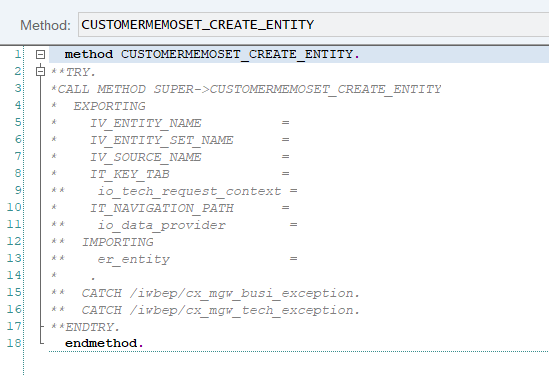Click the IV_SOURCE_NAME parameter line
Screen dimensions: 549x376
pyautogui.click(x=170, y=157)
